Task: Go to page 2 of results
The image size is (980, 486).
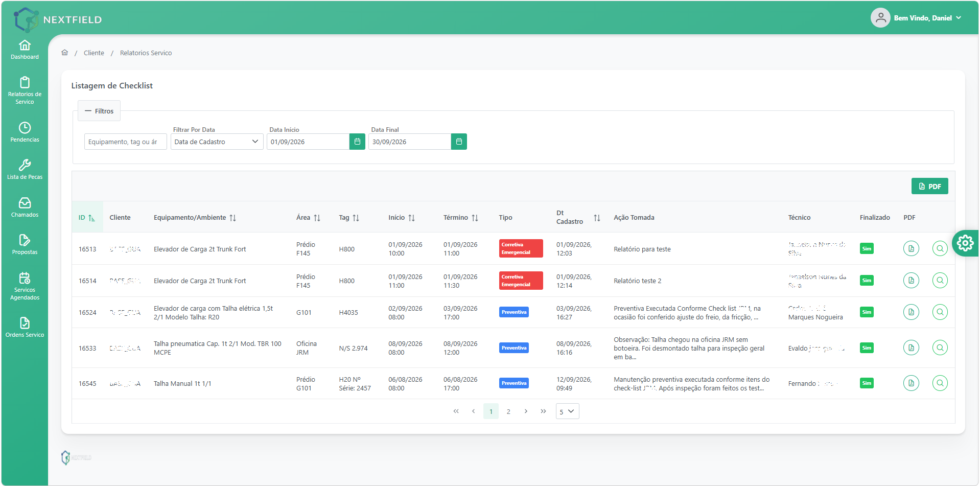Action: click(508, 411)
